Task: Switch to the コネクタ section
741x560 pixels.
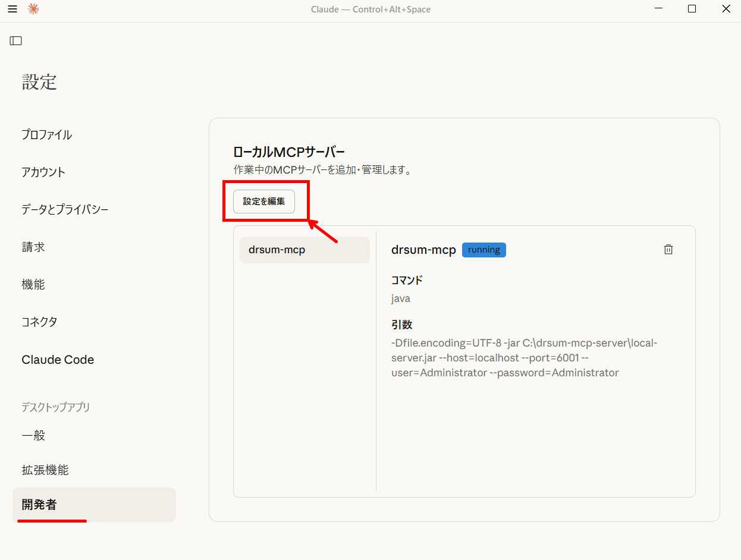Action: coord(40,322)
